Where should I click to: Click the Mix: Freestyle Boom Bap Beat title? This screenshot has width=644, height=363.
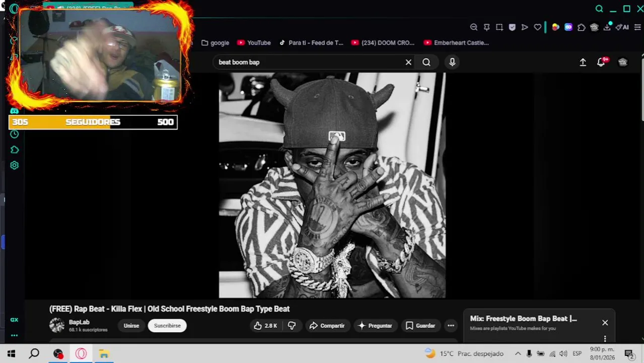(523, 319)
